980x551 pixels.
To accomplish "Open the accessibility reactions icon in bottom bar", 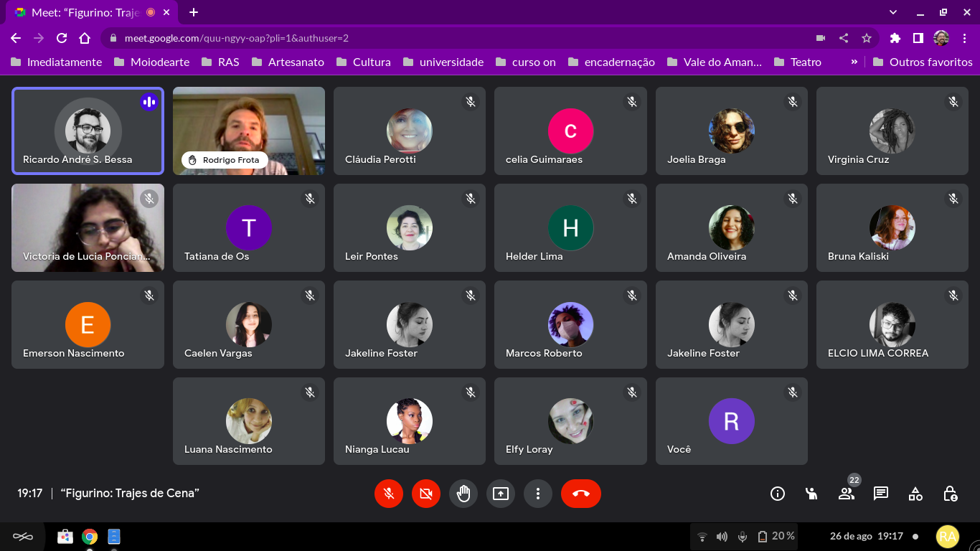I will point(811,494).
